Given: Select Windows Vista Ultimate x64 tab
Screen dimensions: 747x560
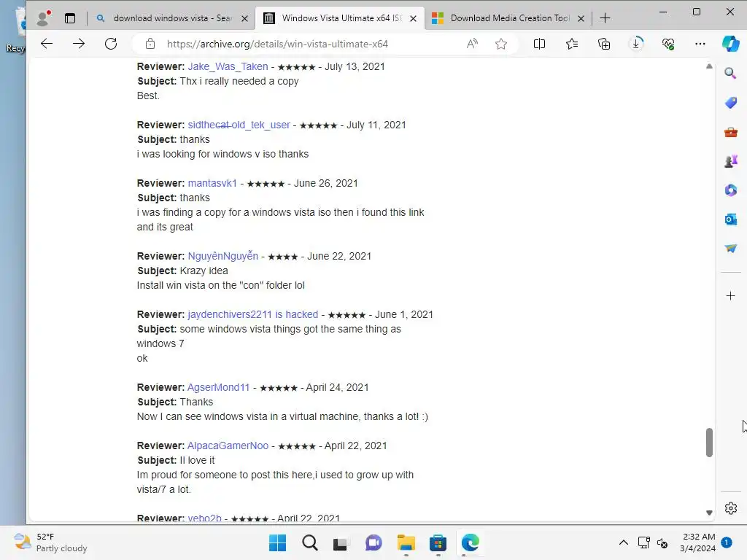Looking at the screenshot, I should coord(340,18).
